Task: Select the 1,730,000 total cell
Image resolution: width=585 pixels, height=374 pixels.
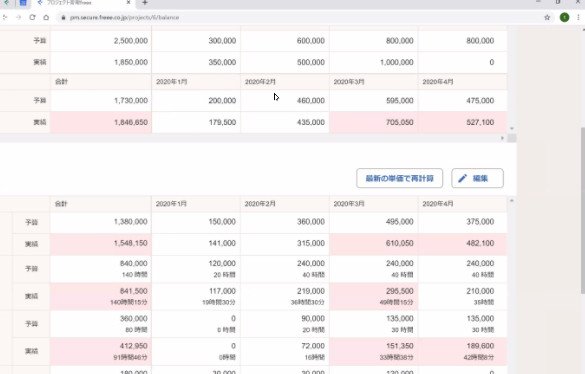Action: pyautogui.click(x=101, y=100)
